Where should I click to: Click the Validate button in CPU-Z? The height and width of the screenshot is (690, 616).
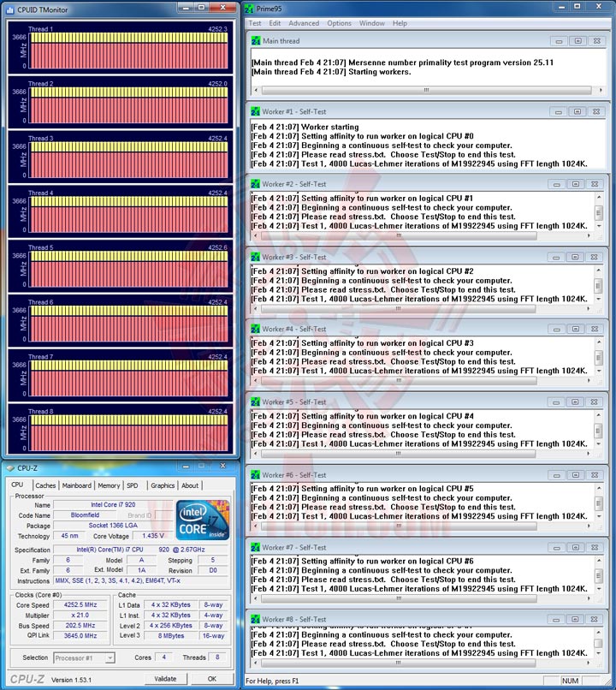coord(165,679)
